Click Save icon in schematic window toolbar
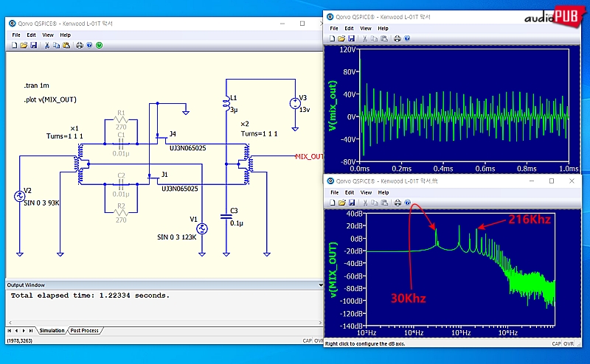590x364 pixels. point(33,46)
